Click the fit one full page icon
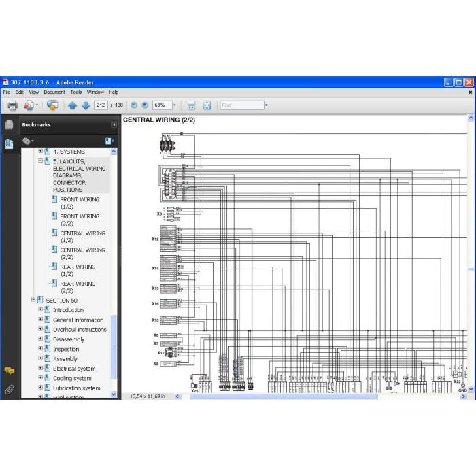The width and height of the screenshot is (476, 476). point(207,105)
